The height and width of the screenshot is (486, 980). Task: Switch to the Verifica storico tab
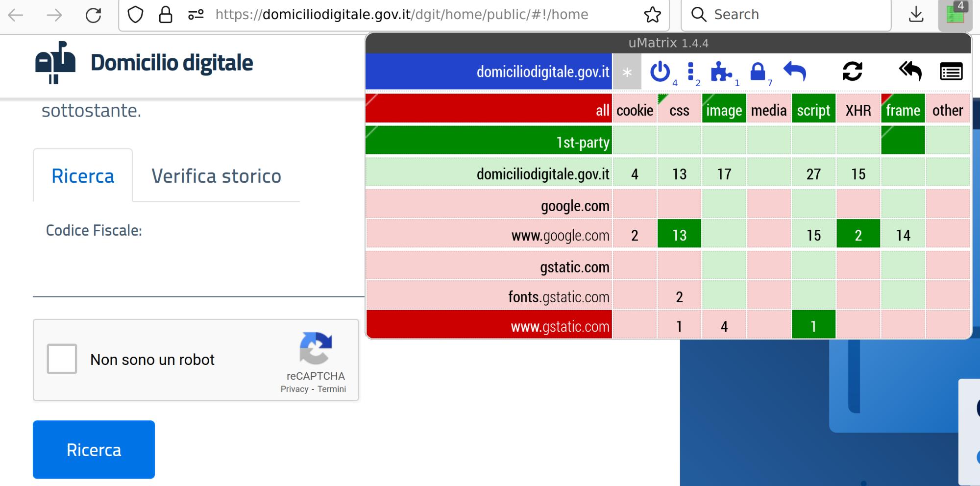click(x=216, y=176)
